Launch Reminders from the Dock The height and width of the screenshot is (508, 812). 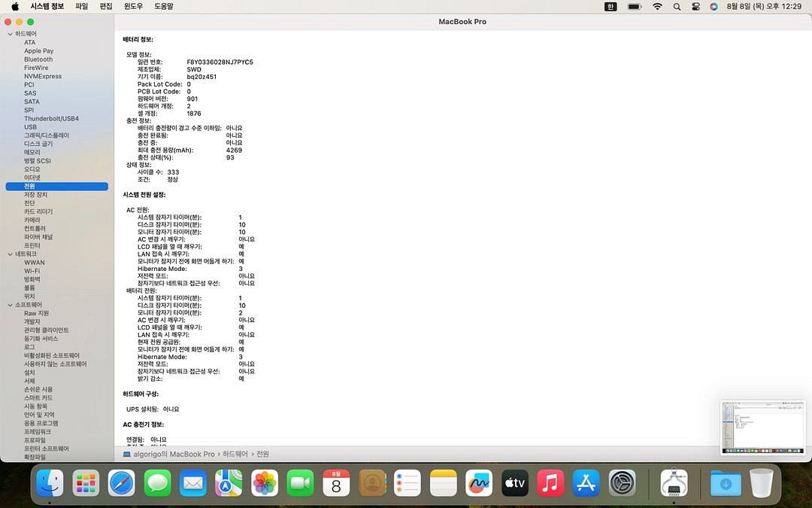[408, 483]
